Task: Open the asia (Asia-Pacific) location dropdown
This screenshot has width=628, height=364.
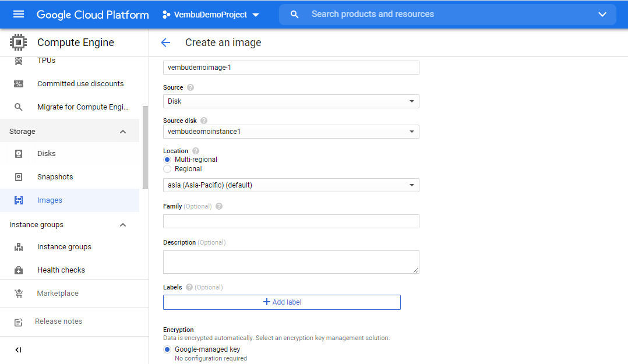Action: (291, 185)
